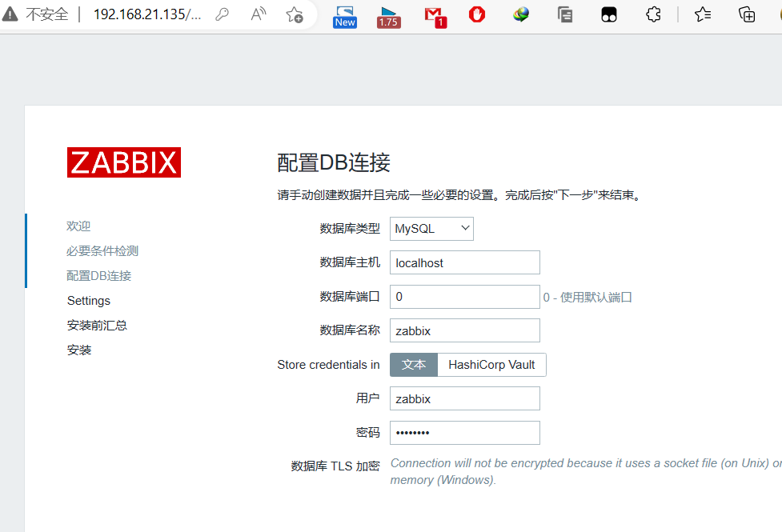
Task: Open the Collections icon
Action: coord(747,14)
